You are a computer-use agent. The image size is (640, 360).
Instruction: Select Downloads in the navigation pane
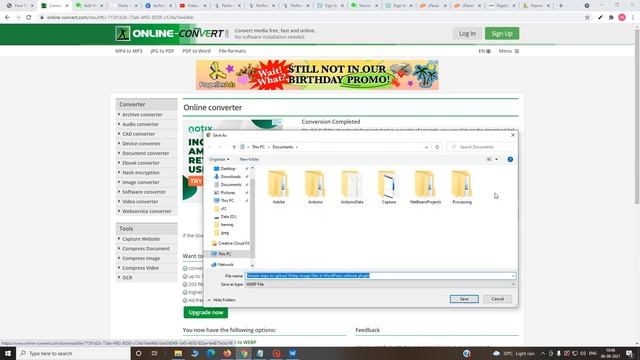click(231, 177)
